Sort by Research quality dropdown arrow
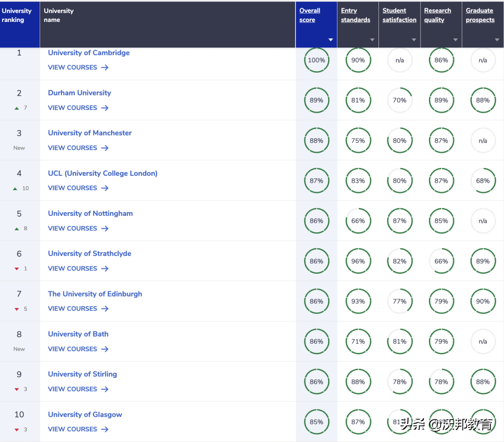Image resolution: width=504 pixels, height=442 pixels. pyautogui.click(x=455, y=40)
